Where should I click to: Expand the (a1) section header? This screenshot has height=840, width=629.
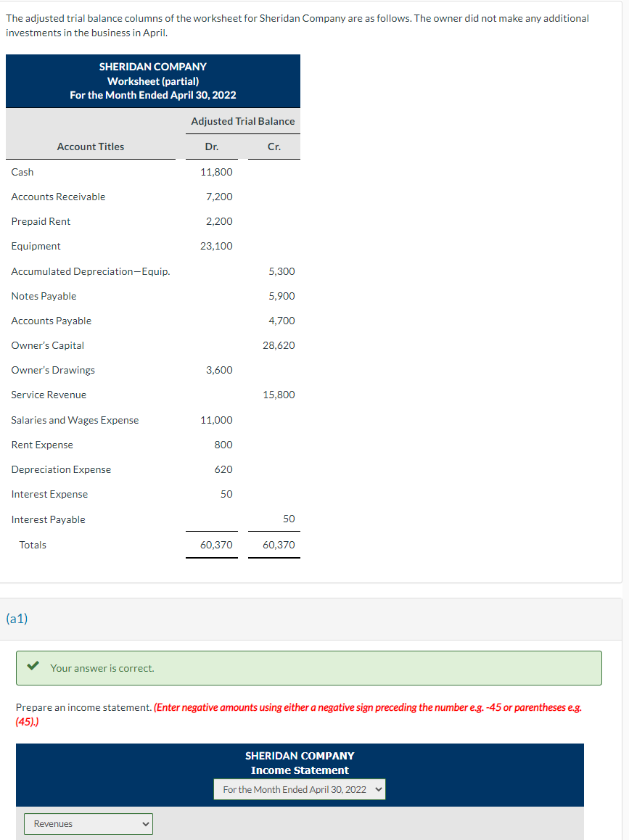tap(17, 619)
